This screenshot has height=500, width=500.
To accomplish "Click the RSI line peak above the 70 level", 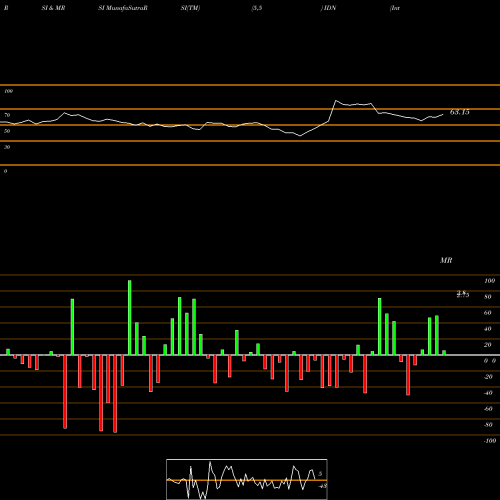I will click(x=336, y=100).
